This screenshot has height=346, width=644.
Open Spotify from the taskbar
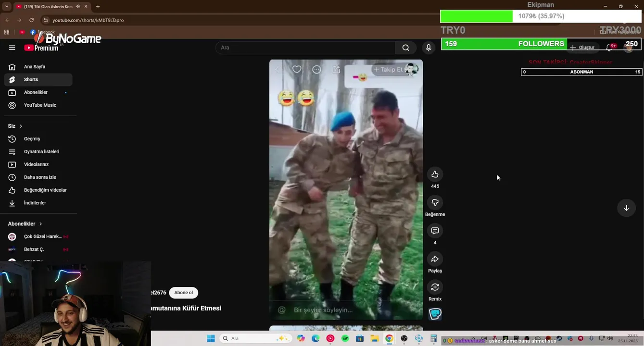pos(345,338)
